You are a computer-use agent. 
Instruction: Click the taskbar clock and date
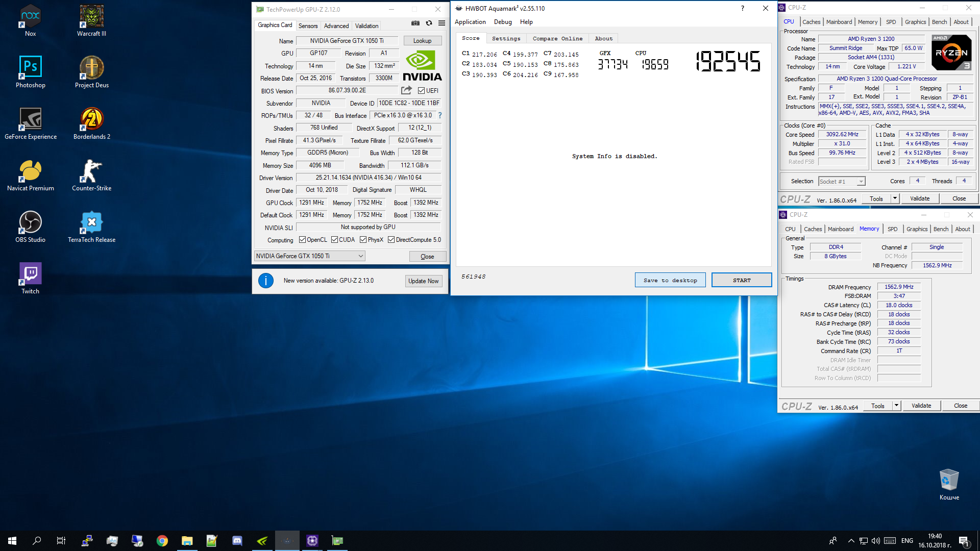pyautogui.click(x=935, y=541)
